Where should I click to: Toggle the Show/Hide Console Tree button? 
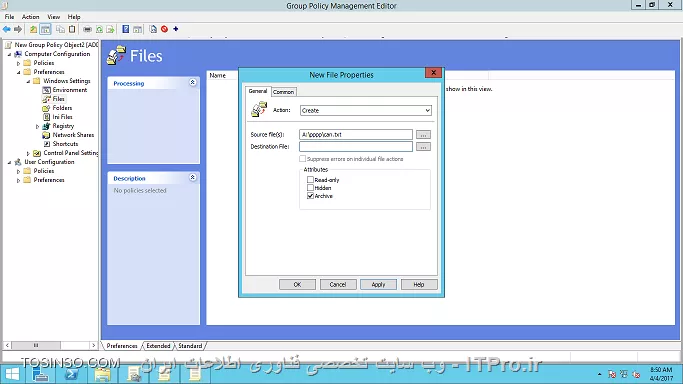pos(45,29)
